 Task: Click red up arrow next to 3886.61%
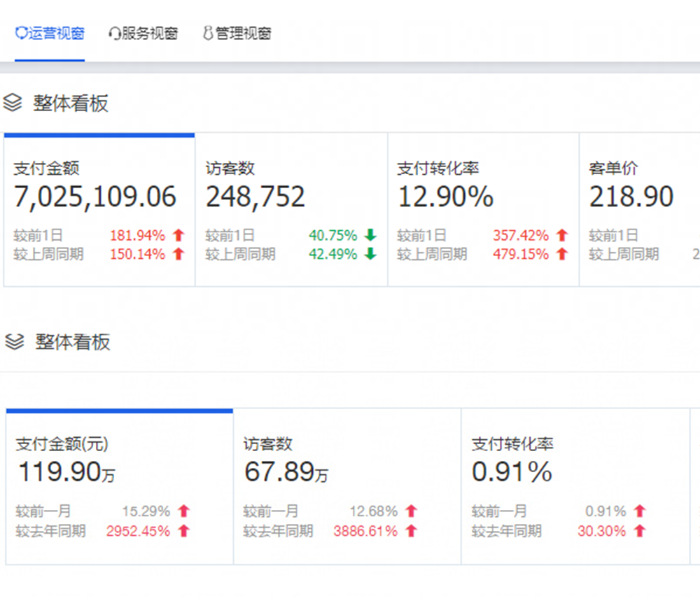click(411, 532)
